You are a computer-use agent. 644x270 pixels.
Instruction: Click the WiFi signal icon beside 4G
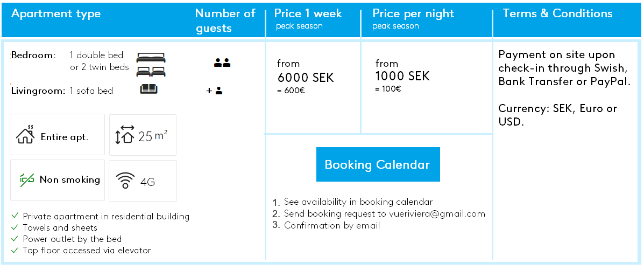pyautogui.click(x=126, y=181)
